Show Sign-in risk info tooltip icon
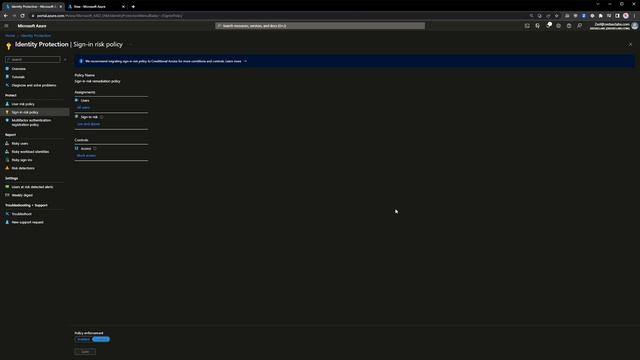The image size is (640, 360). tap(102, 117)
